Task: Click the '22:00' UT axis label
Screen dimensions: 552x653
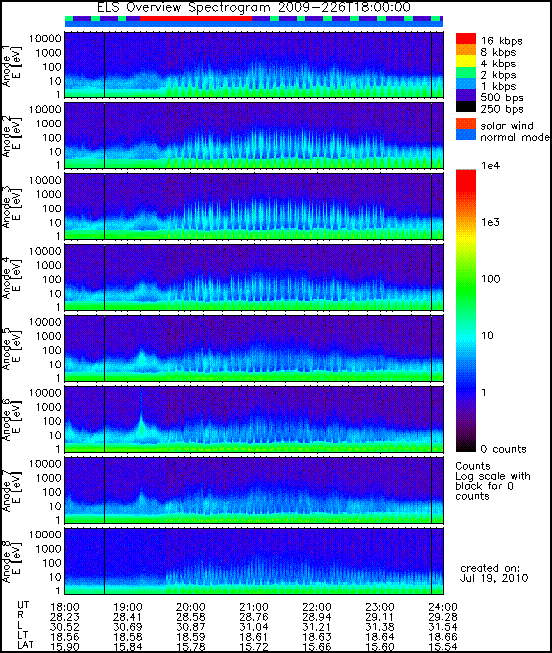Action: click(x=317, y=607)
